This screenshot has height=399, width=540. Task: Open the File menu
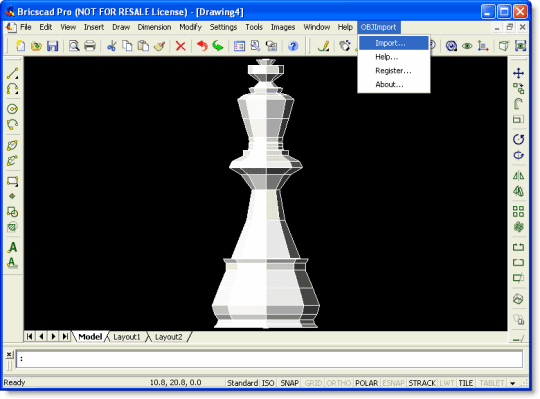(x=25, y=27)
